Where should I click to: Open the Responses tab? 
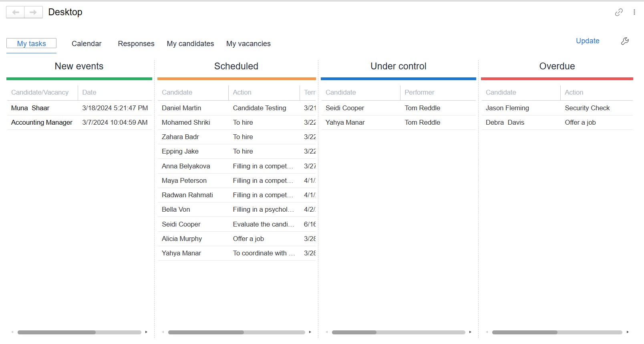[x=136, y=44]
